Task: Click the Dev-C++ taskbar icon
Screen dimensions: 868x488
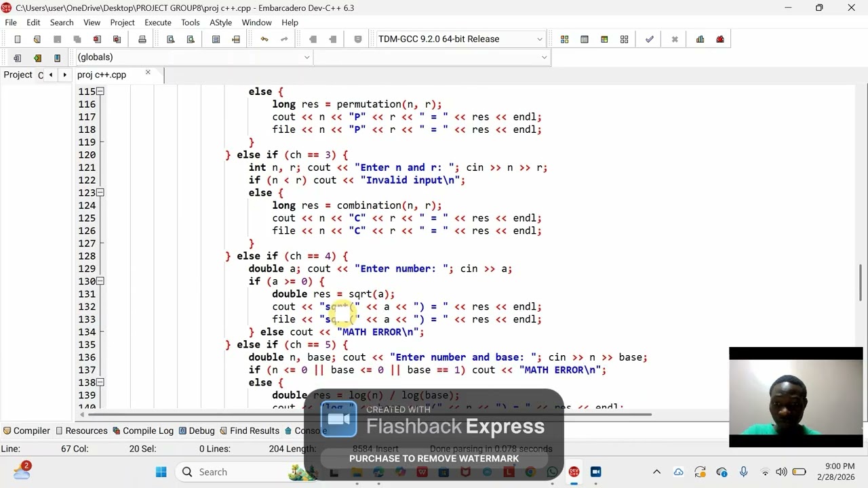Action: click(x=574, y=472)
